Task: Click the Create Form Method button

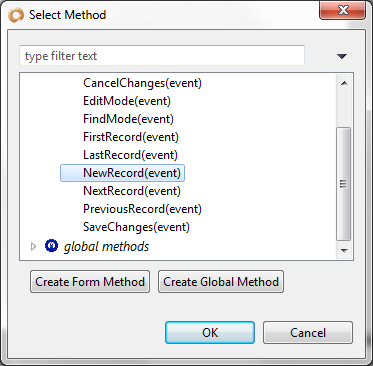Action: [90, 282]
